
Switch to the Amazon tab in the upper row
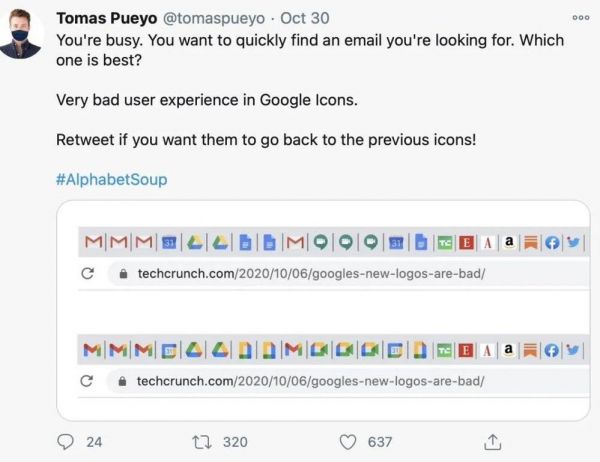pos(509,242)
